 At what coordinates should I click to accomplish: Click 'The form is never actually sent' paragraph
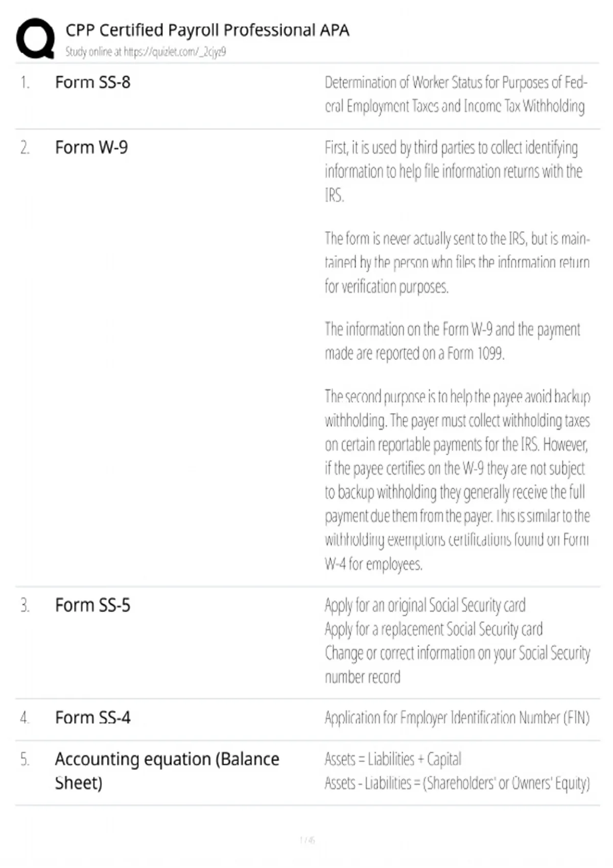pyautogui.click(x=457, y=262)
